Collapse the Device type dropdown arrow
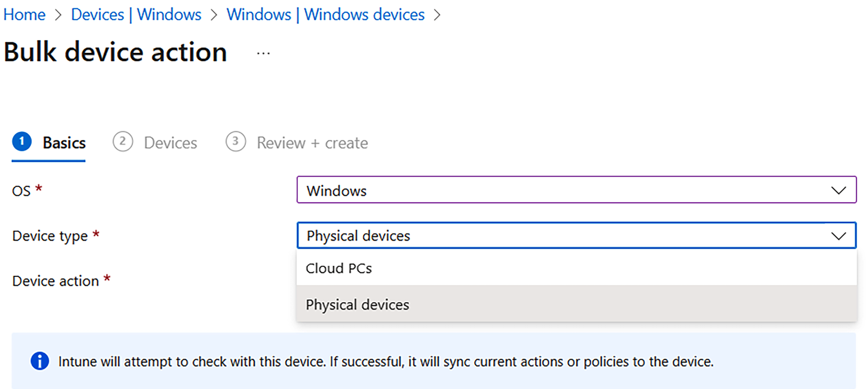 click(x=838, y=236)
